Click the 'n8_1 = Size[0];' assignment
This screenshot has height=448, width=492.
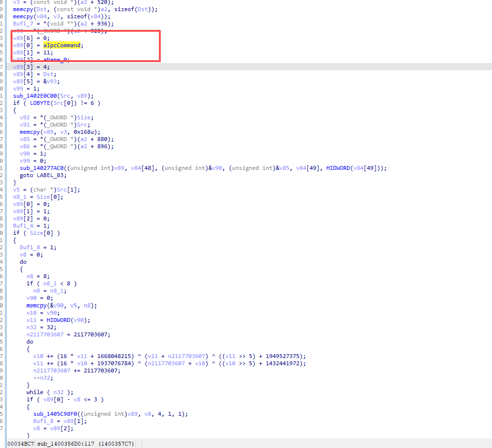[38, 197]
